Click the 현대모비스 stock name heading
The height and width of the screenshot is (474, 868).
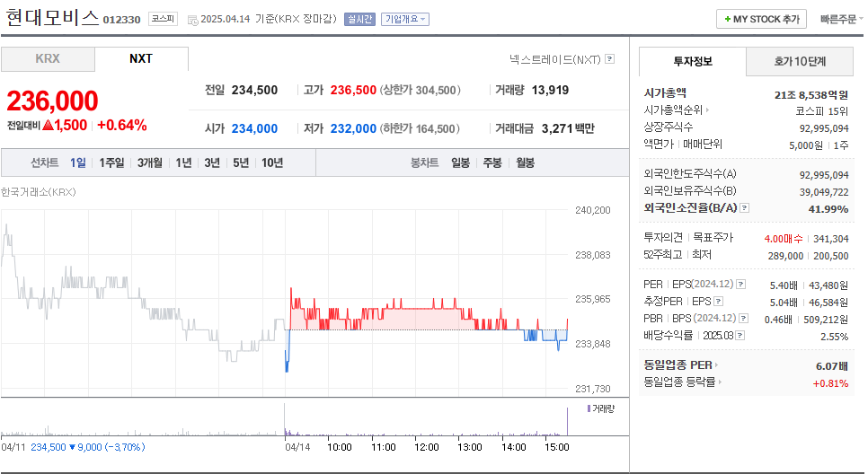pyautogui.click(x=52, y=18)
